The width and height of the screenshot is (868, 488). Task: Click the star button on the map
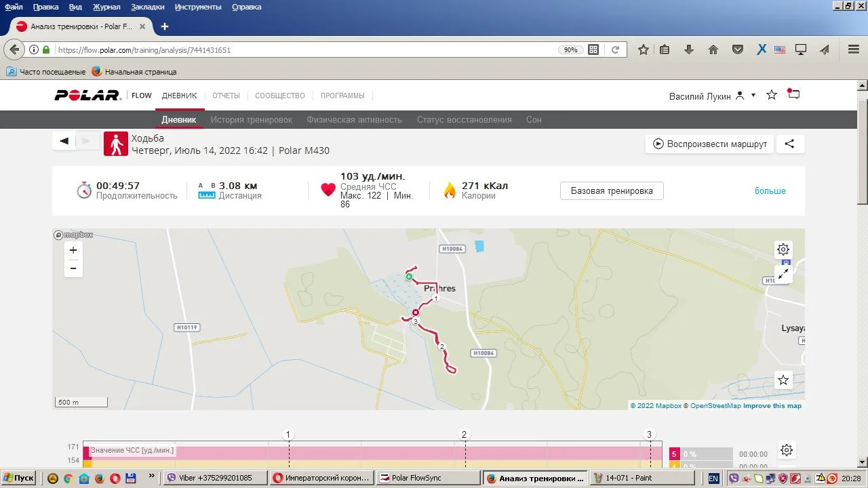coord(783,380)
